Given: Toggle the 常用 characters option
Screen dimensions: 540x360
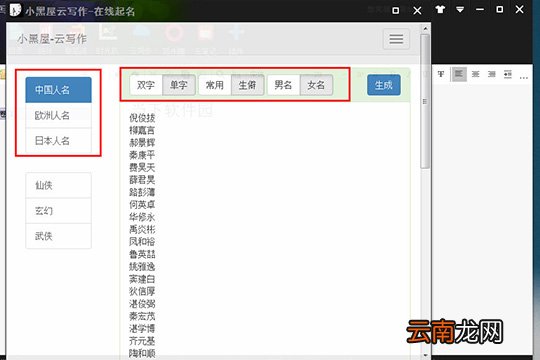Looking at the screenshot, I should (215, 85).
